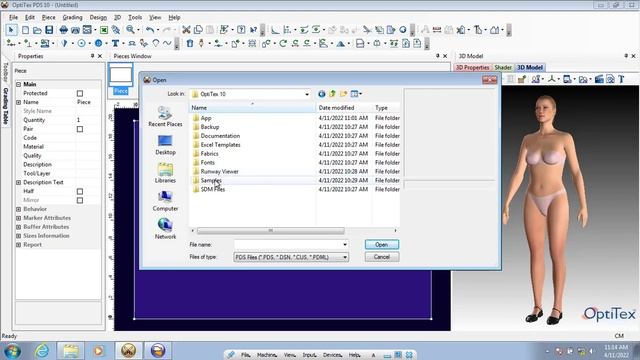640x360 pixels.
Task: Click the print icon in toolbar
Action: [63, 30]
